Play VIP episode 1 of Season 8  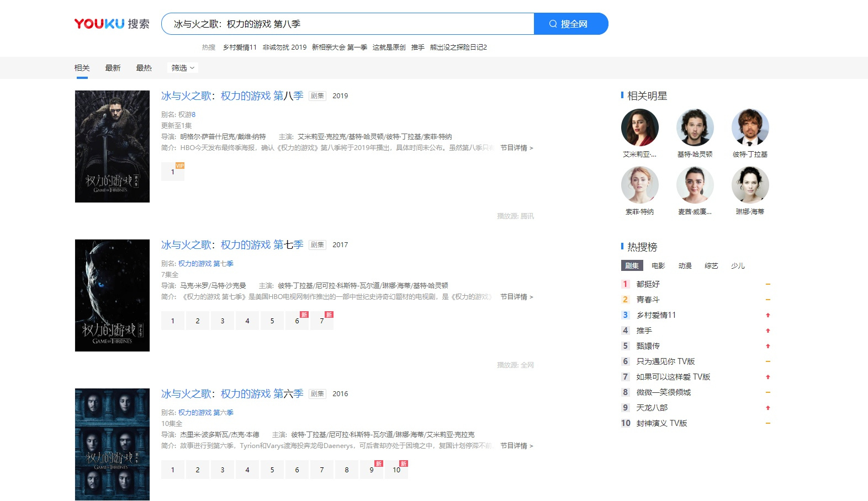click(x=173, y=172)
